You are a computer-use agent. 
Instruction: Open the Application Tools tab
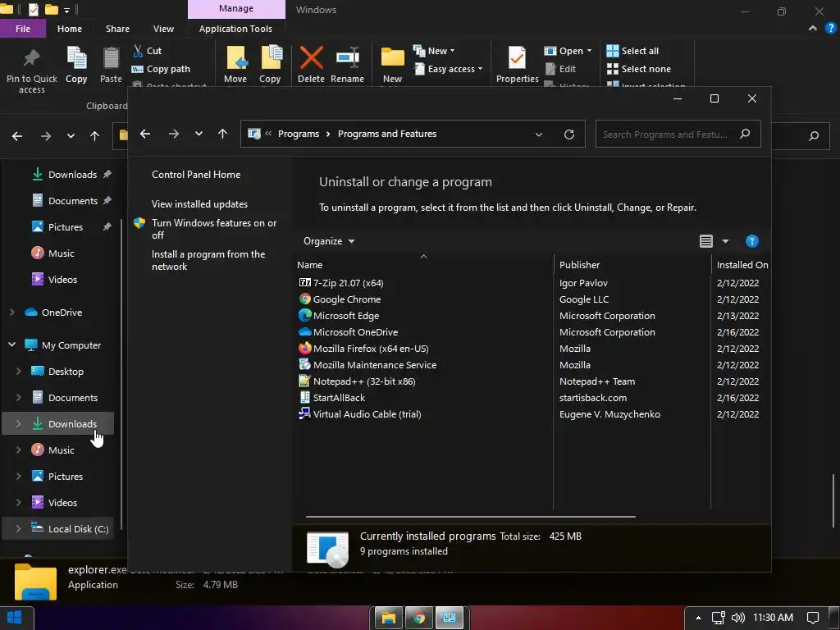point(235,29)
